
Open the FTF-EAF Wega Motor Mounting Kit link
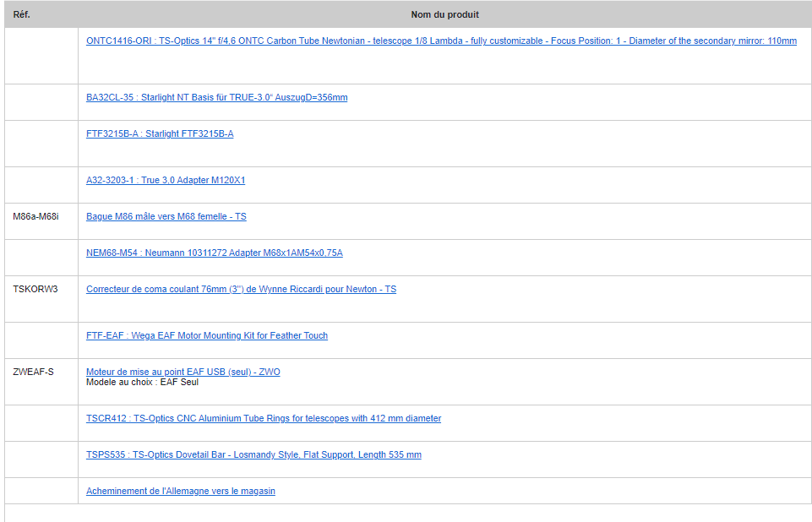[x=207, y=335]
